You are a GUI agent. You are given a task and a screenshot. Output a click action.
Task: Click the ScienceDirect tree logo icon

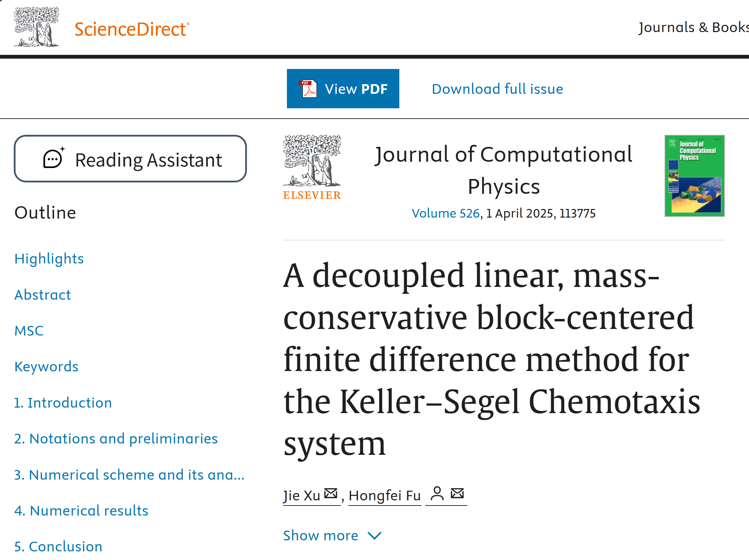pyautogui.click(x=36, y=27)
